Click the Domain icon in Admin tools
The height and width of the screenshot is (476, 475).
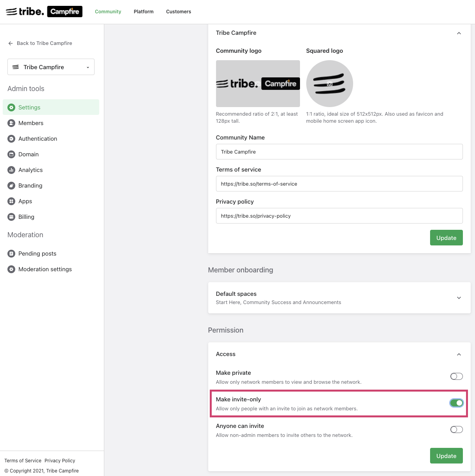click(x=11, y=154)
